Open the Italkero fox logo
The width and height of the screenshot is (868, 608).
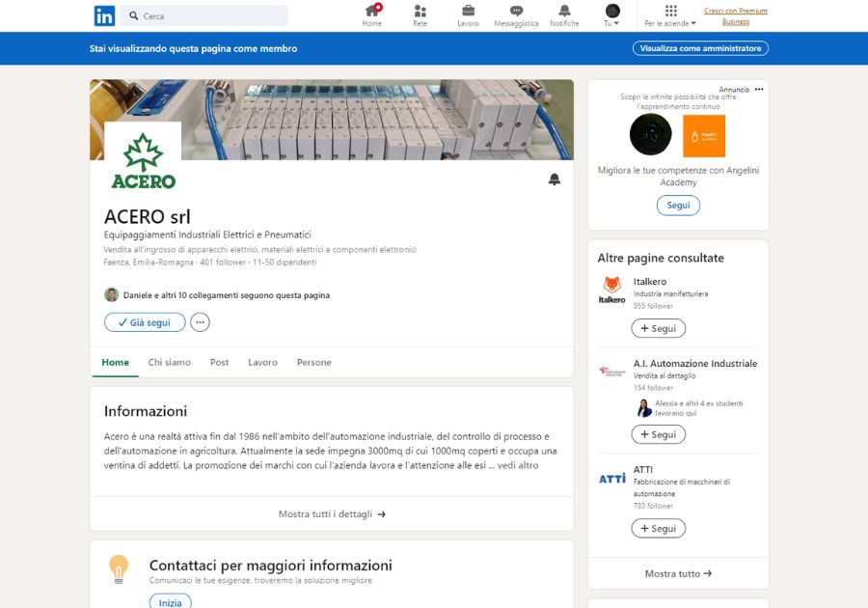click(x=611, y=290)
